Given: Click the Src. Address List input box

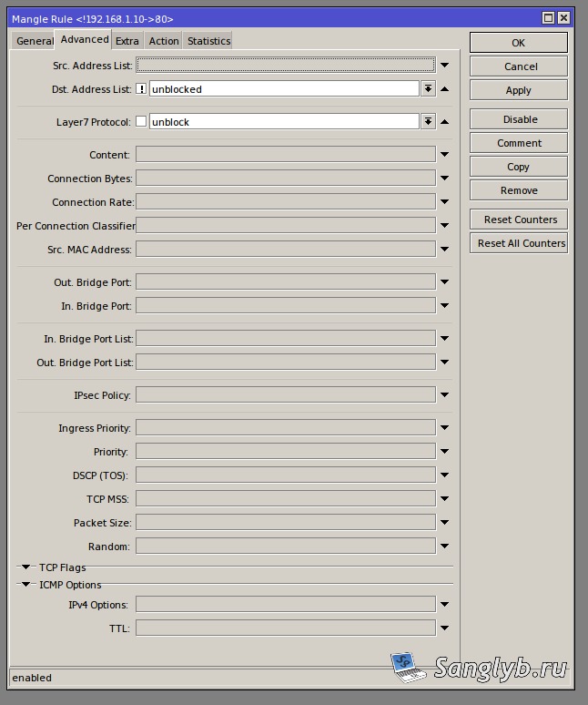Looking at the screenshot, I should [x=286, y=65].
